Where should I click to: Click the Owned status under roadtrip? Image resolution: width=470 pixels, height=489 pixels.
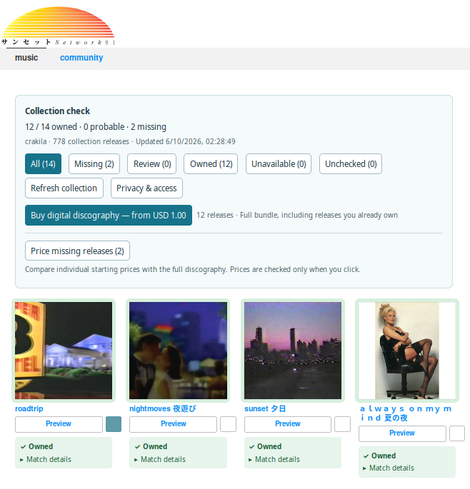37,446
